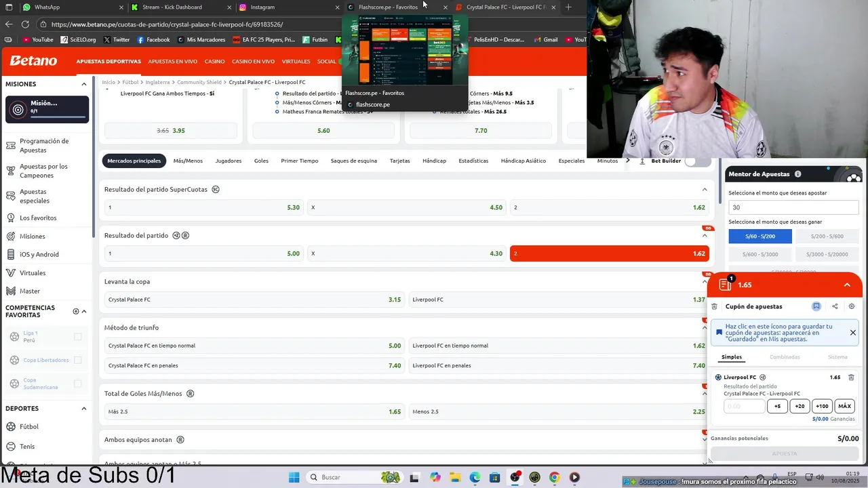868x488 pixels.
Task: Add +5 to the stake
Action: click(x=777, y=406)
